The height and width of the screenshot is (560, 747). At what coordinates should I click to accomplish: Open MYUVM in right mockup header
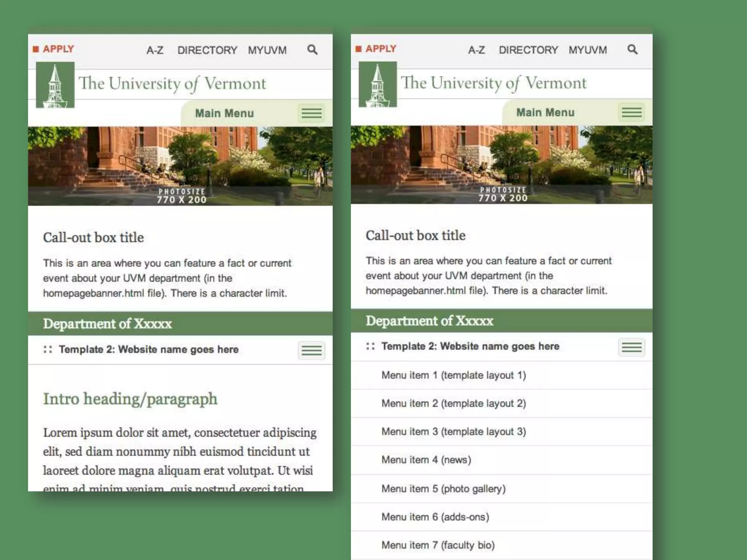coord(588,50)
